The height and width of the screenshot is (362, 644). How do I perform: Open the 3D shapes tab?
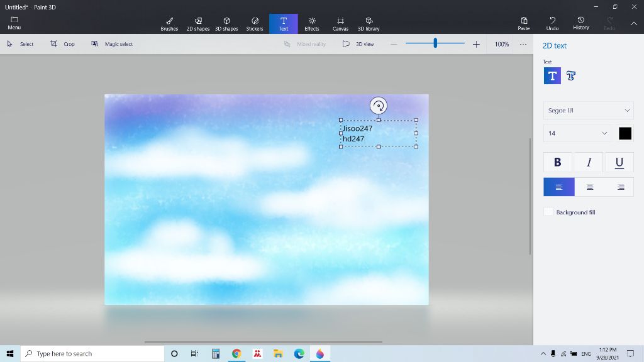(226, 24)
